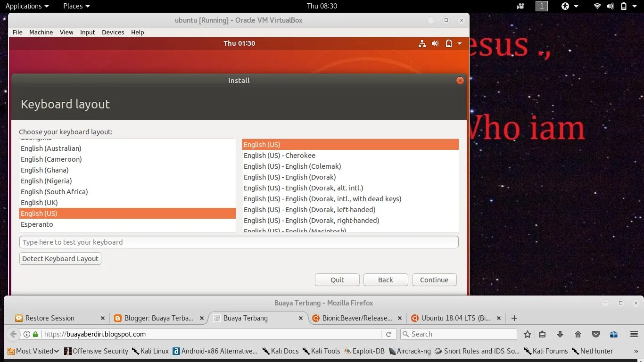Click the Continue button in installer
Screen dimensions: 644x362
[x=434, y=280]
